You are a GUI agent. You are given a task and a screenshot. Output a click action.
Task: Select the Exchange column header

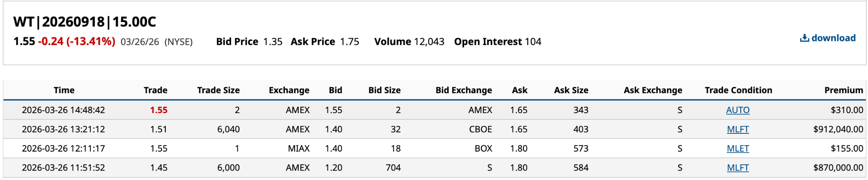[289, 90]
